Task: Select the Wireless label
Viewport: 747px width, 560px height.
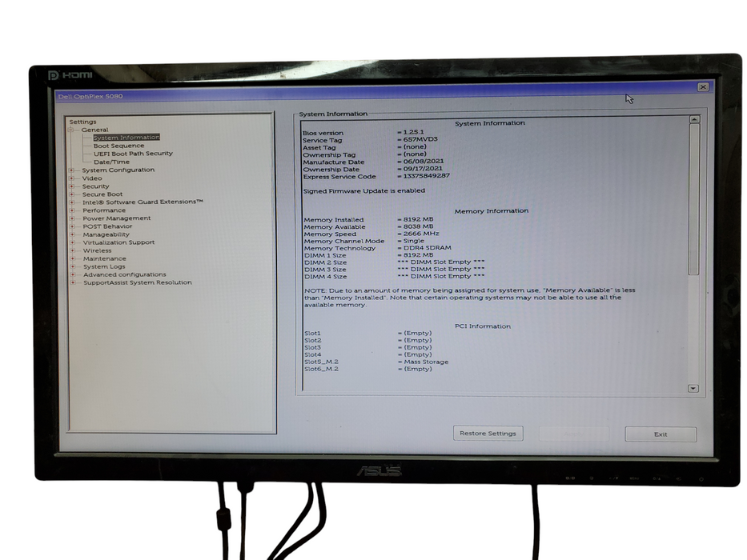Action: coord(97,250)
